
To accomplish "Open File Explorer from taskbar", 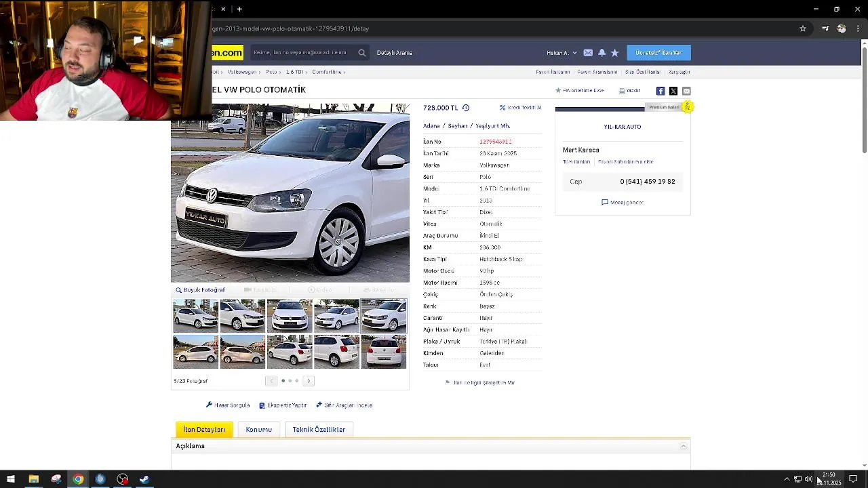I will (33, 479).
